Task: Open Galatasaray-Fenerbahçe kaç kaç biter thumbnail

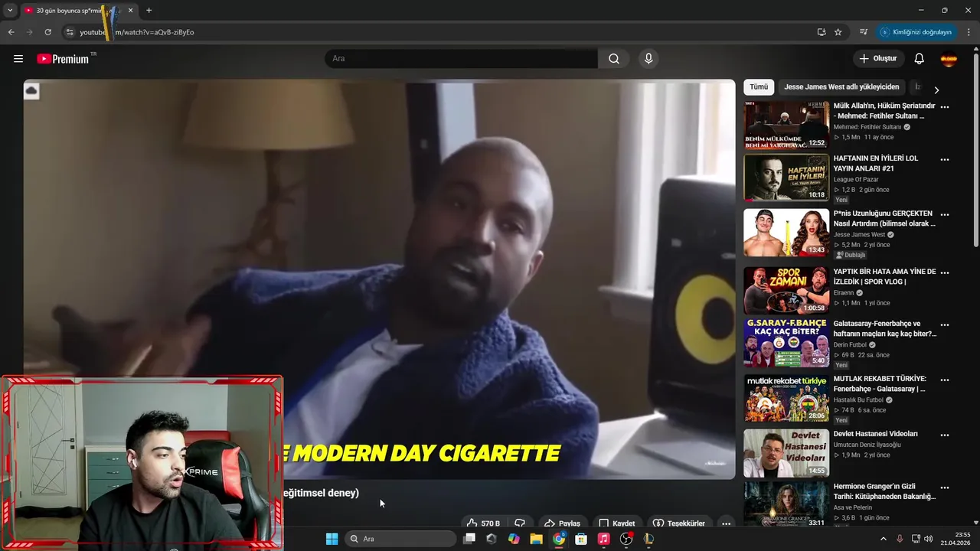Action: (x=786, y=343)
